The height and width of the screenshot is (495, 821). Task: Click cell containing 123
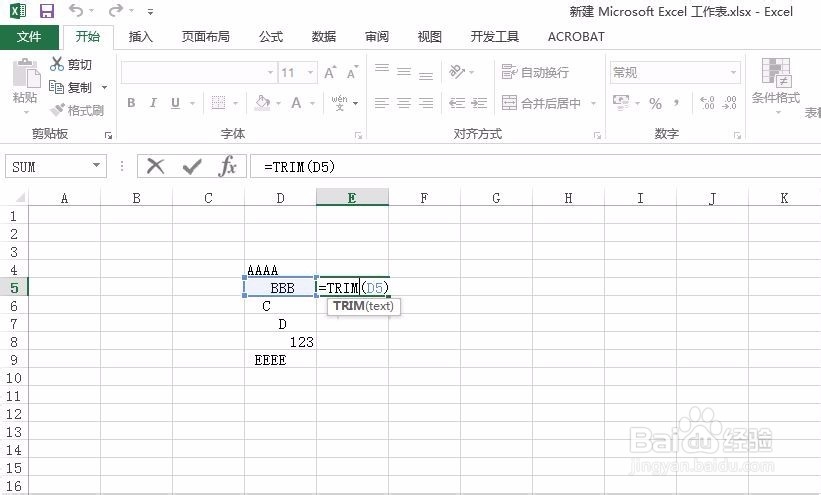[280, 342]
